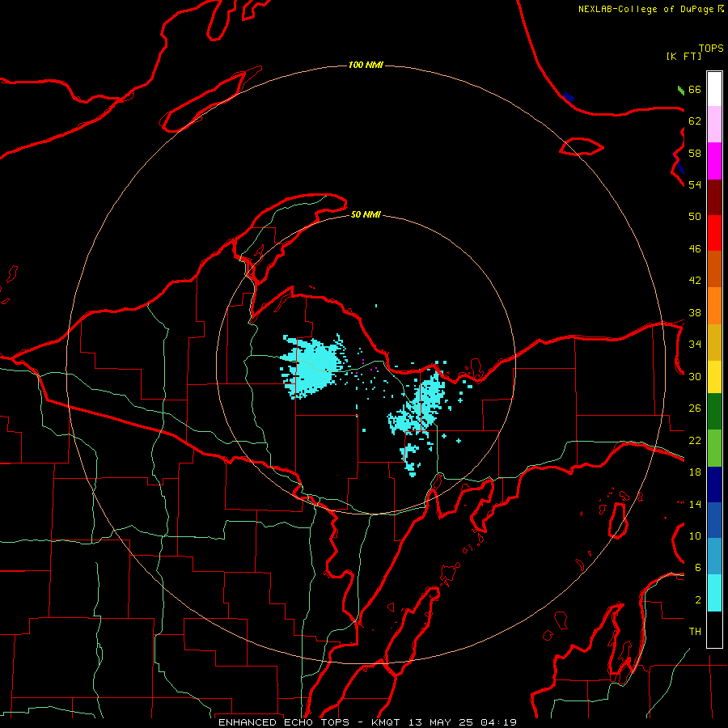Screen dimensions: 728x728
Task: Pick the white swatch in the legend
Action: [x=714, y=89]
